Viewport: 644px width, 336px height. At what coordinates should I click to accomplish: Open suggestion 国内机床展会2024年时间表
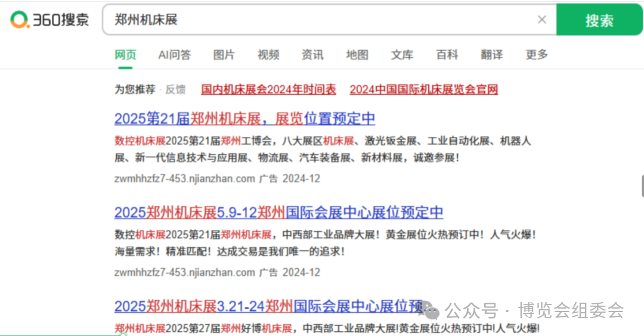(x=268, y=89)
